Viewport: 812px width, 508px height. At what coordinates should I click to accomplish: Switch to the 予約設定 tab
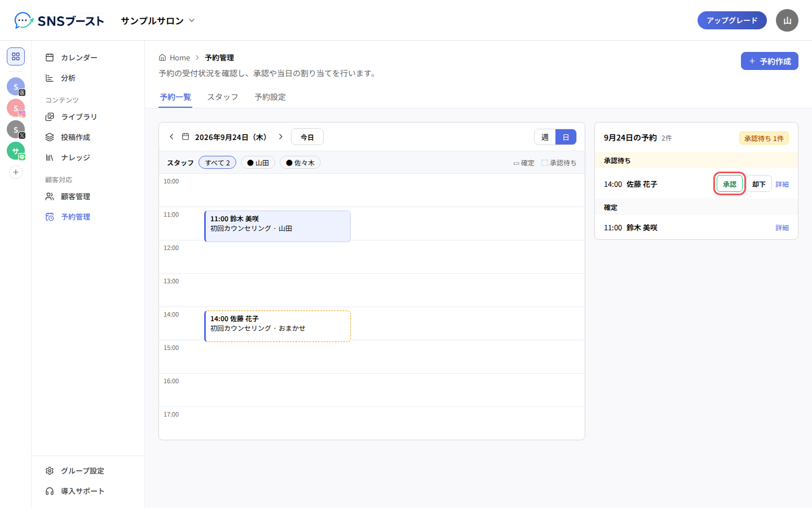[270, 97]
